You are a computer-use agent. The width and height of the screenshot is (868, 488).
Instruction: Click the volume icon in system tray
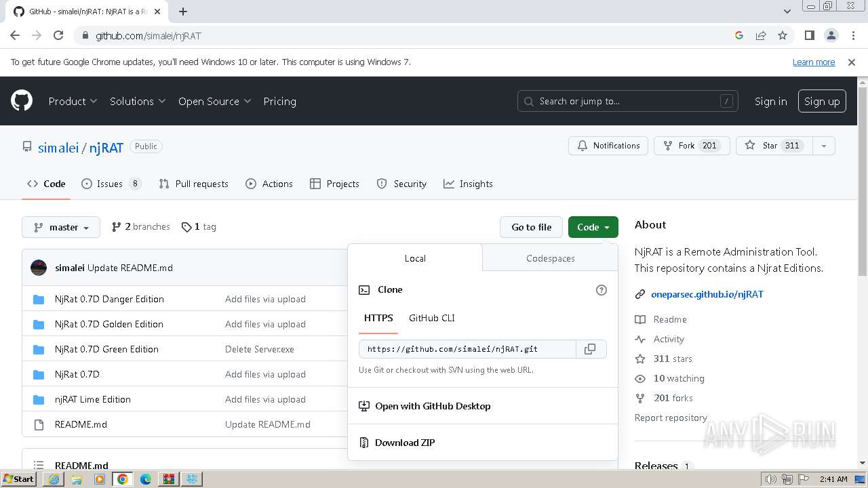coord(771,479)
